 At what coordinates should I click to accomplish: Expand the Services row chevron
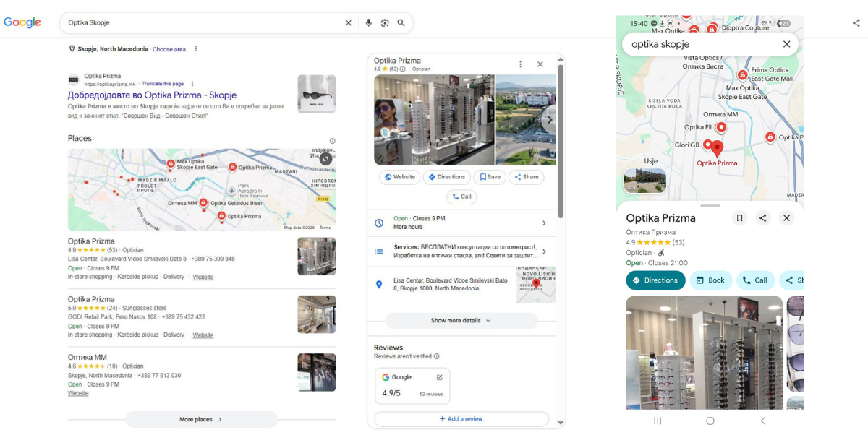tap(544, 251)
